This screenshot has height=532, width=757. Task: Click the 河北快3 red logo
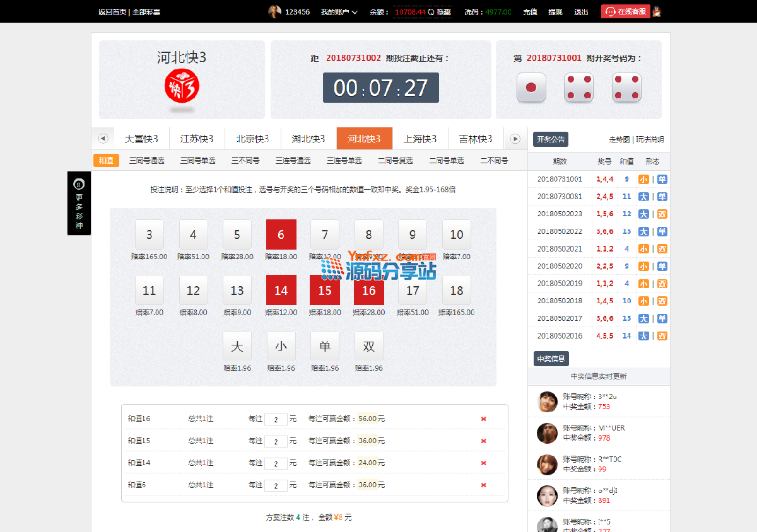point(182,85)
